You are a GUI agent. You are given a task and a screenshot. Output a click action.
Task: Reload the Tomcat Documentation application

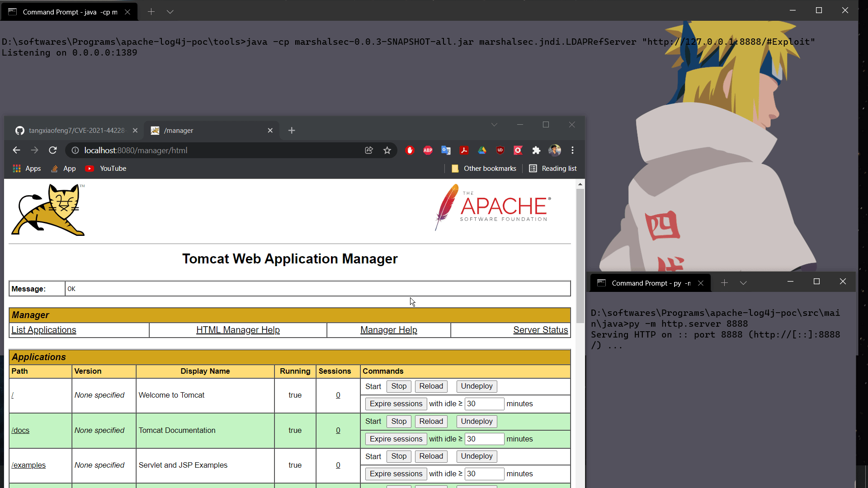tap(431, 422)
